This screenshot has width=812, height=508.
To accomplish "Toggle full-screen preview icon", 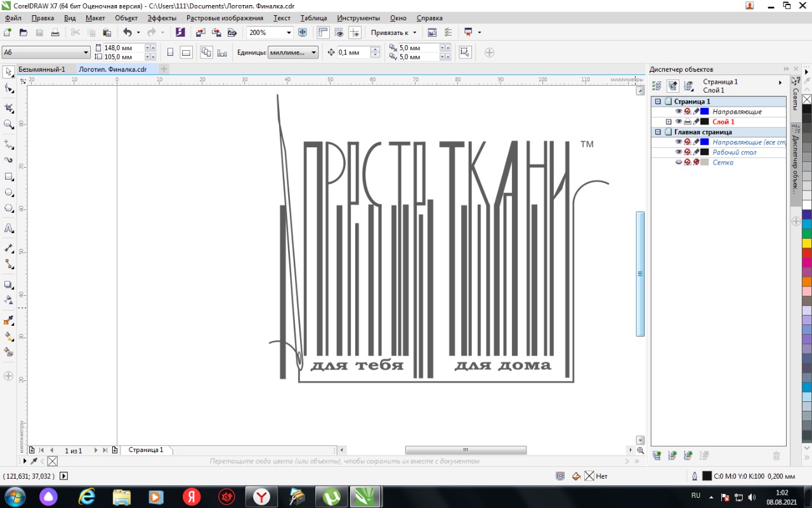I will point(303,32).
